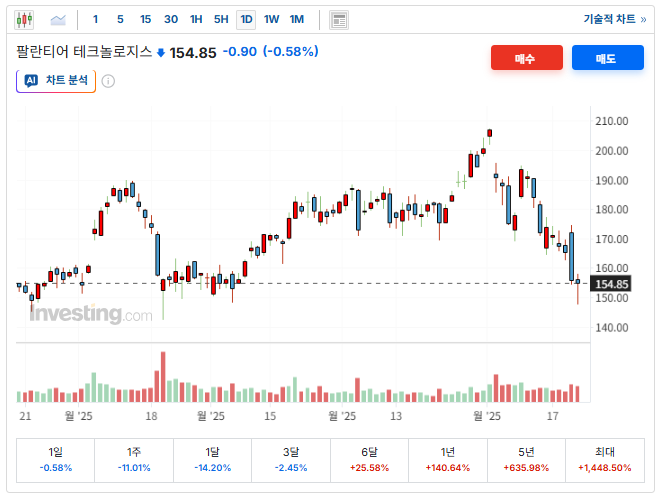The image size is (657, 496).
Task: Click the 190.00 price axis label
Action: click(612, 181)
